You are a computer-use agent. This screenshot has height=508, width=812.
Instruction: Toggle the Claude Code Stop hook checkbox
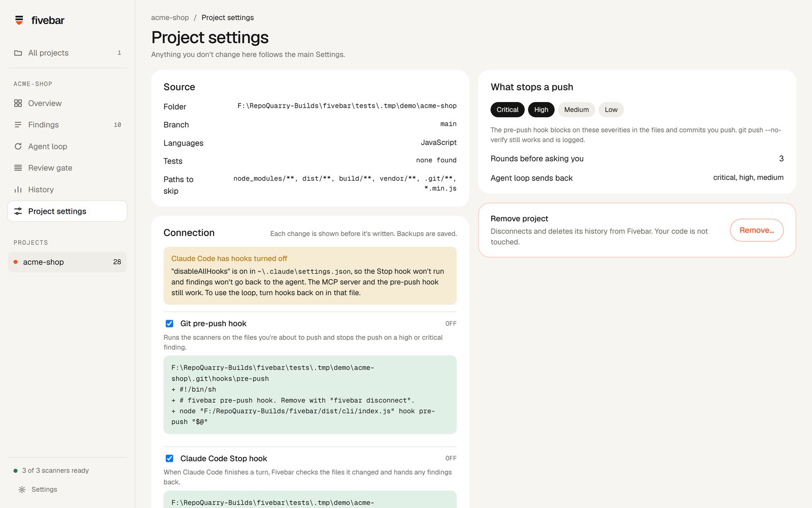(170, 459)
